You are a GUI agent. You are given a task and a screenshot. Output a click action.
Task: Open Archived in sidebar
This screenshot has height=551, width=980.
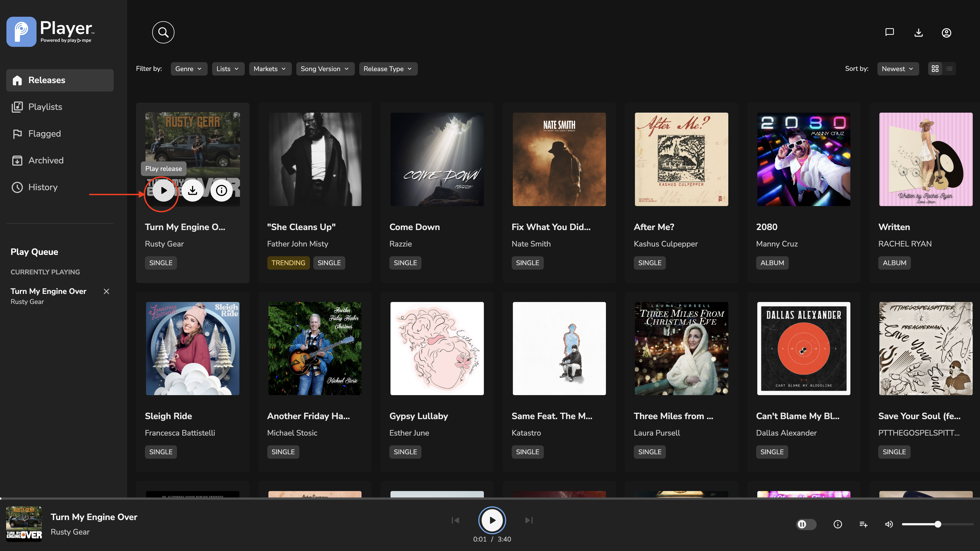pyautogui.click(x=60, y=160)
